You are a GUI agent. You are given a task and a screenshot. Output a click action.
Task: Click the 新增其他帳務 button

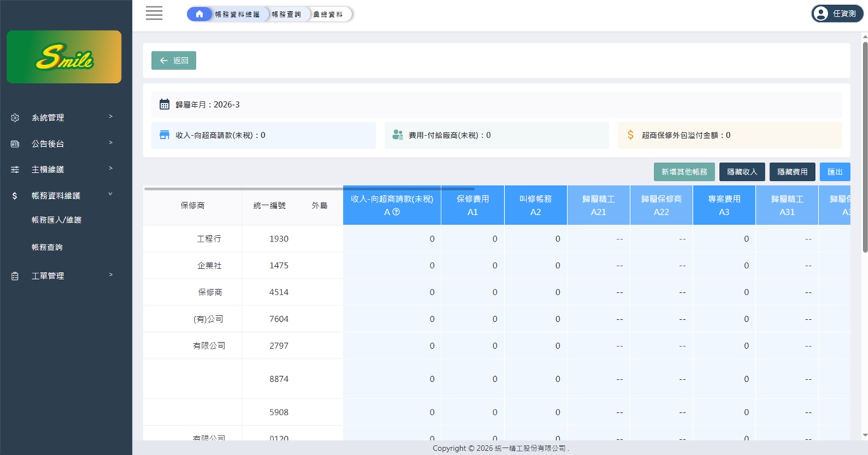684,172
